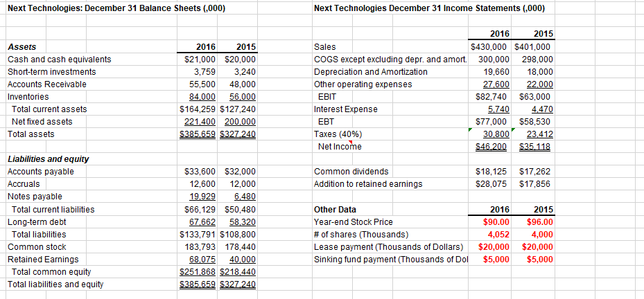Click 19,660 depreciation value
The image size is (644, 299).
(497, 72)
